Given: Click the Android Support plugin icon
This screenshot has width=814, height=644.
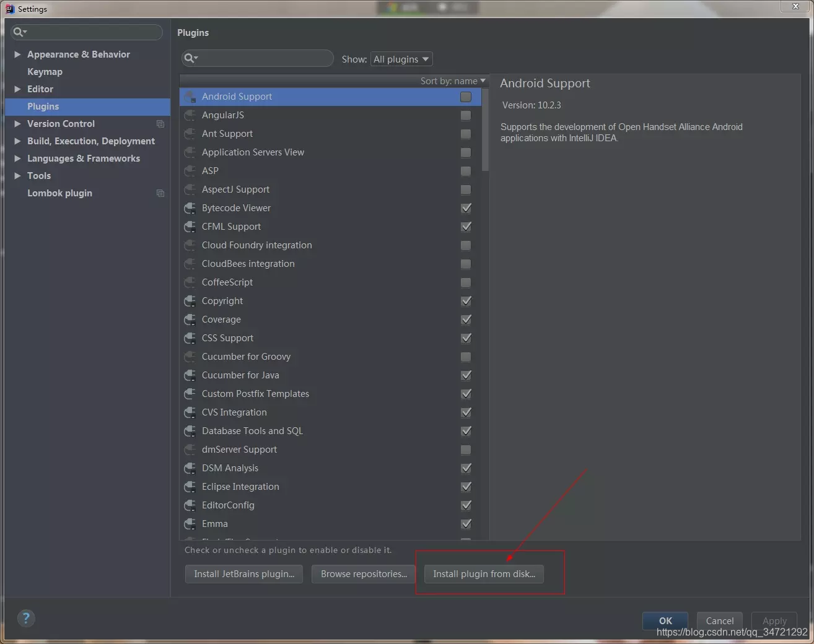Looking at the screenshot, I should click(x=190, y=97).
